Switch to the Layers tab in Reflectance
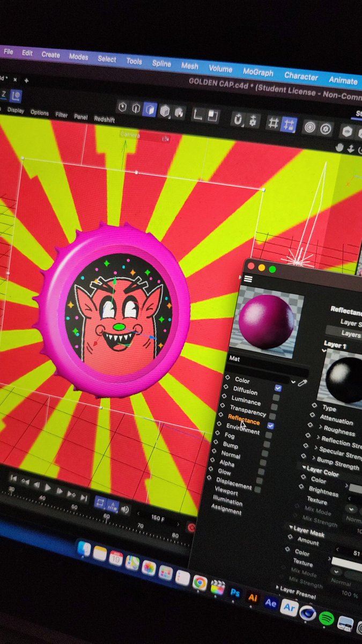The height and width of the screenshot is (644, 362). tap(351, 334)
